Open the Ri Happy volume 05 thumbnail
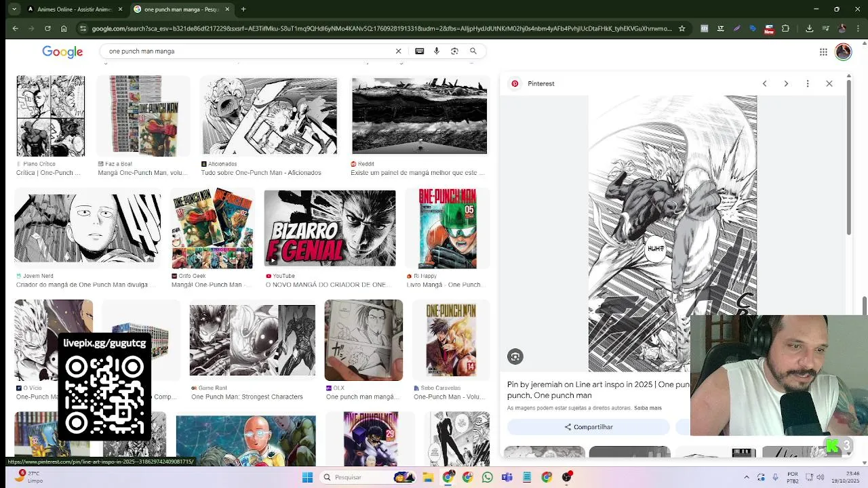 click(x=448, y=228)
